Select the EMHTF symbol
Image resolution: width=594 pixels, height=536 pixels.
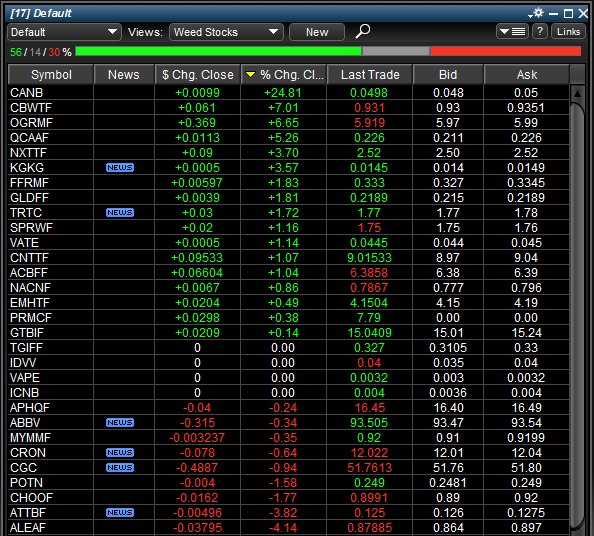30,303
